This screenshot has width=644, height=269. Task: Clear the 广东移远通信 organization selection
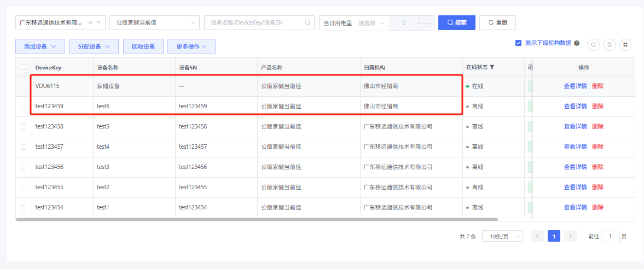pyautogui.click(x=90, y=23)
